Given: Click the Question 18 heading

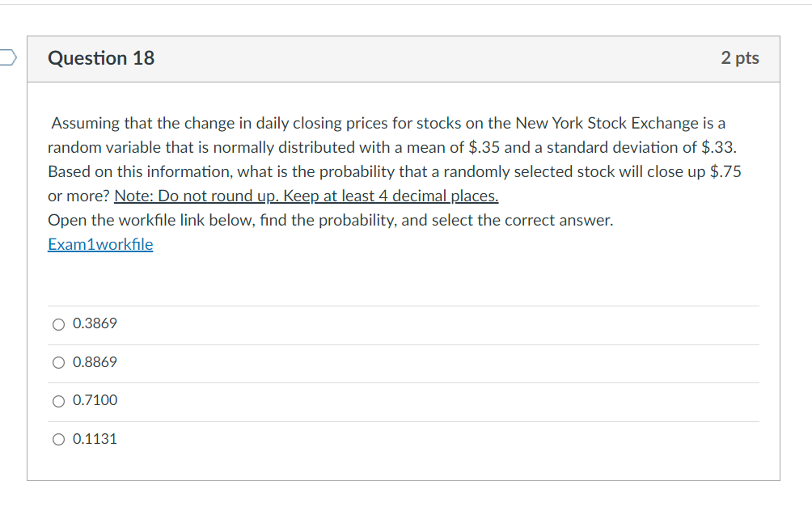Looking at the screenshot, I should (x=101, y=58).
